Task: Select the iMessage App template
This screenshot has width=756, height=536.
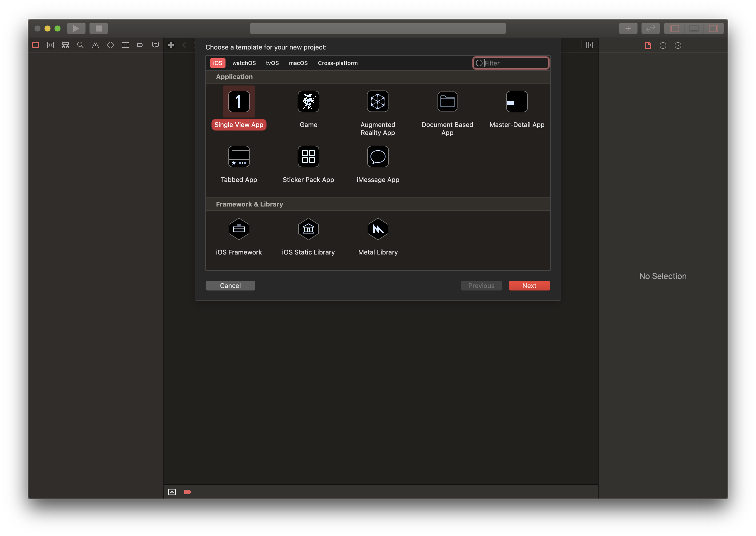Action: tap(377, 157)
